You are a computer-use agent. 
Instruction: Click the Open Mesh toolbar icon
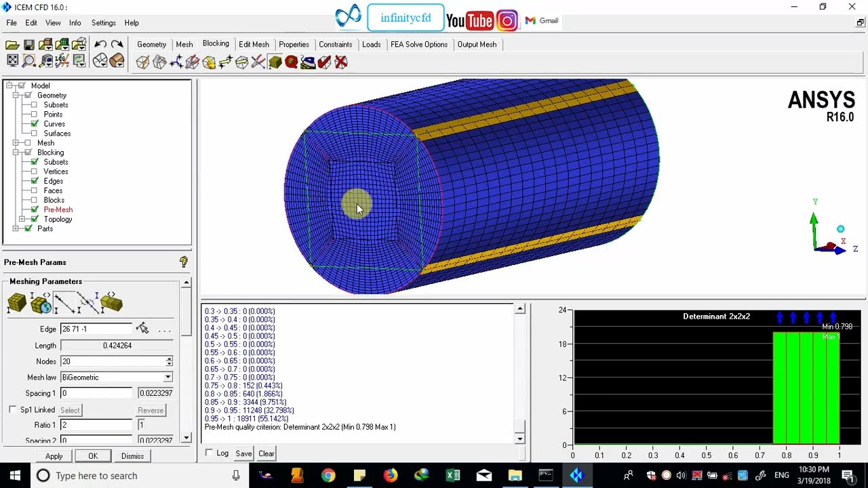point(62,45)
